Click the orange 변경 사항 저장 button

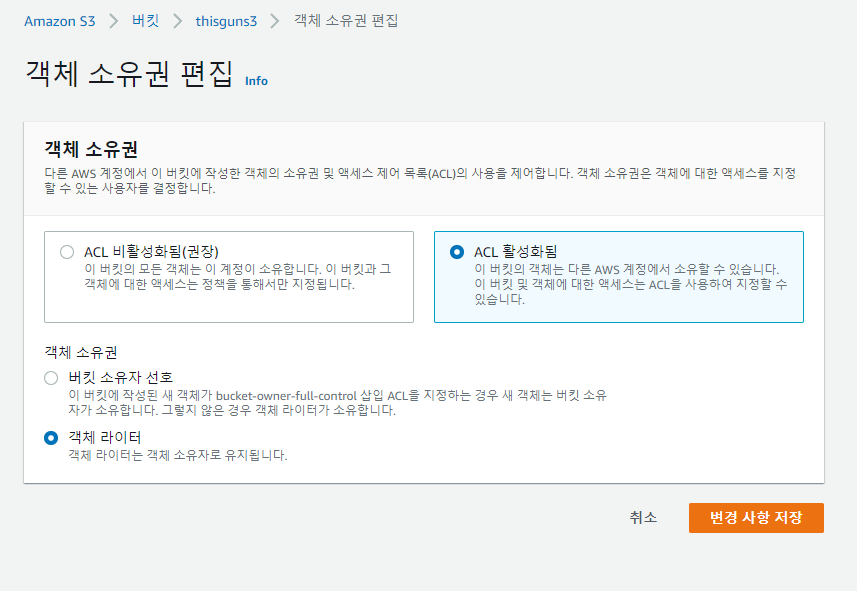pos(755,518)
